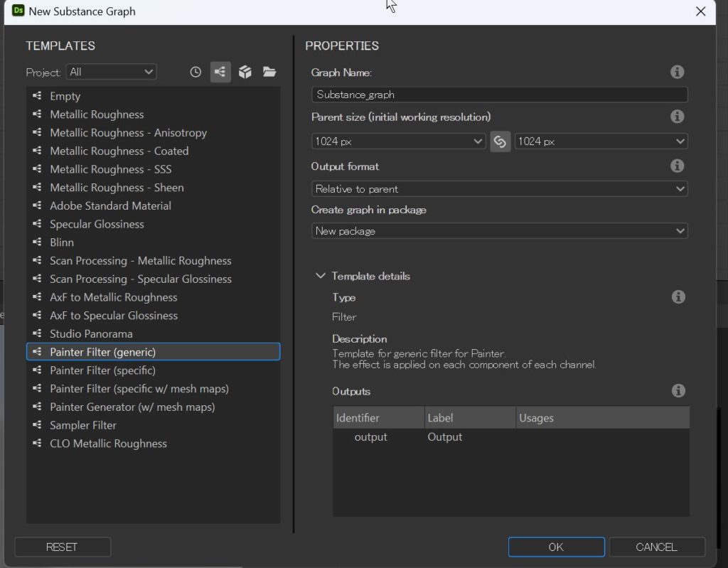Click the recent templates clock icon
The height and width of the screenshot is (568, 728).
[196, 72]
